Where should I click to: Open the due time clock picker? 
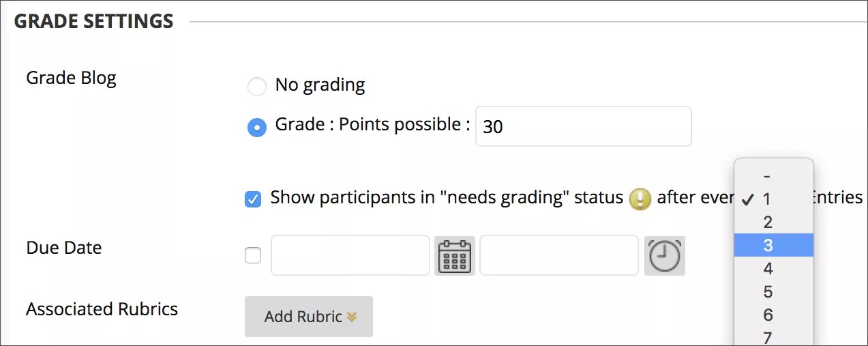pos(664,256)
